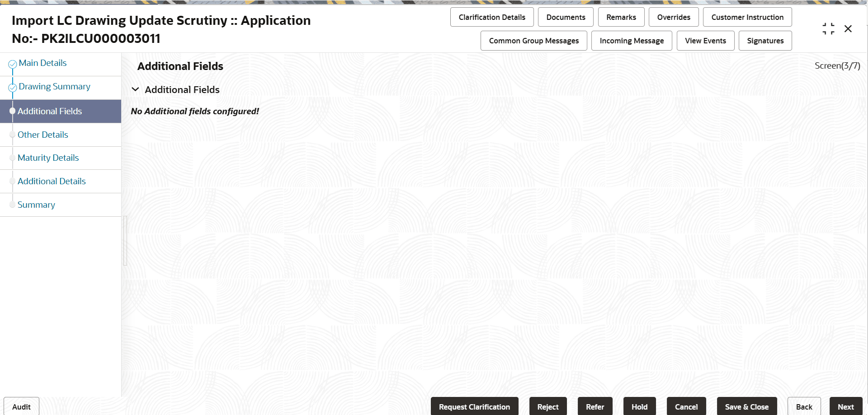Collapse the Additional Fields section
The image size is (868, 415).
point(135,89)
